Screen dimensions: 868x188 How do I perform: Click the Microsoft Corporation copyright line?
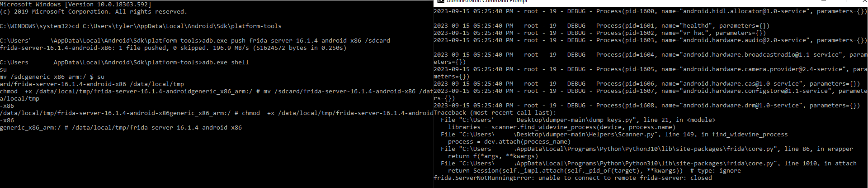pos(93,11)
